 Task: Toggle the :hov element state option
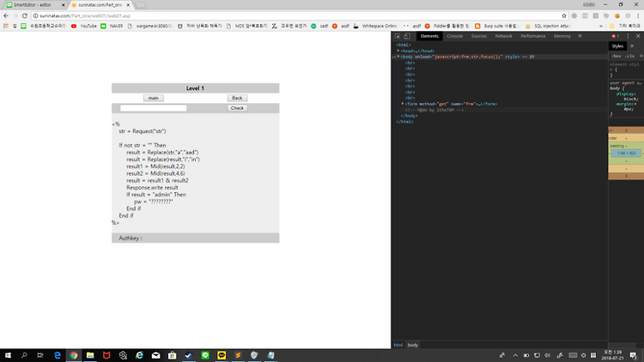click(x=616, y=56)
